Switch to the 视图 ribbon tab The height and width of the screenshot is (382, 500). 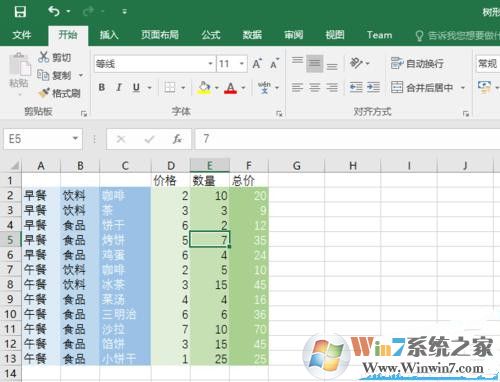click(335, 35)
